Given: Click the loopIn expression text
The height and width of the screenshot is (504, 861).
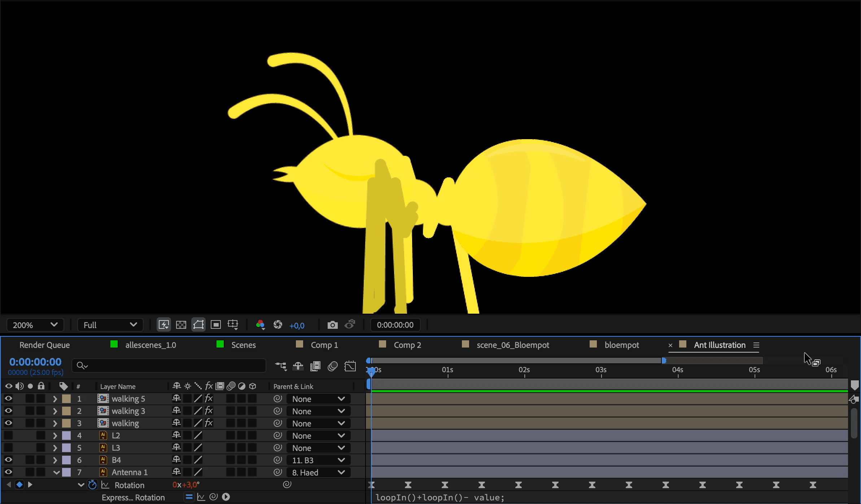Looking at the screenshot, I should coord(440,498).
